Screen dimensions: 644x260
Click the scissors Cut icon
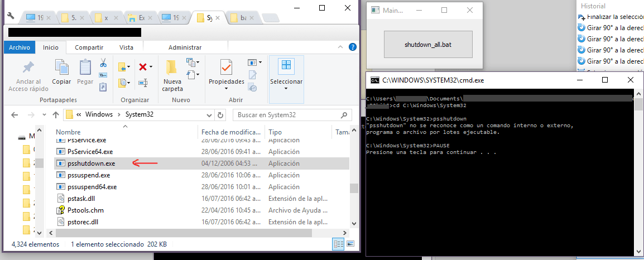(x=103, y=63)
